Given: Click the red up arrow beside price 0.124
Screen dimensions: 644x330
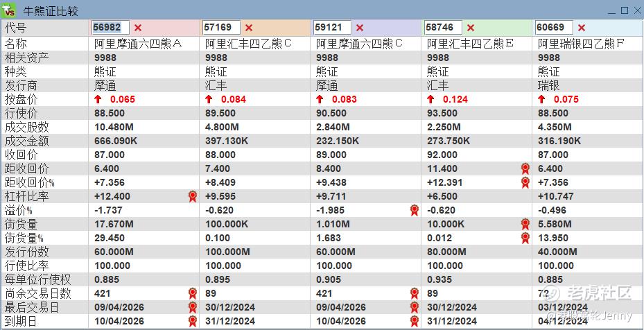Looking at the screenshot, I should click(x=430, y=99).
